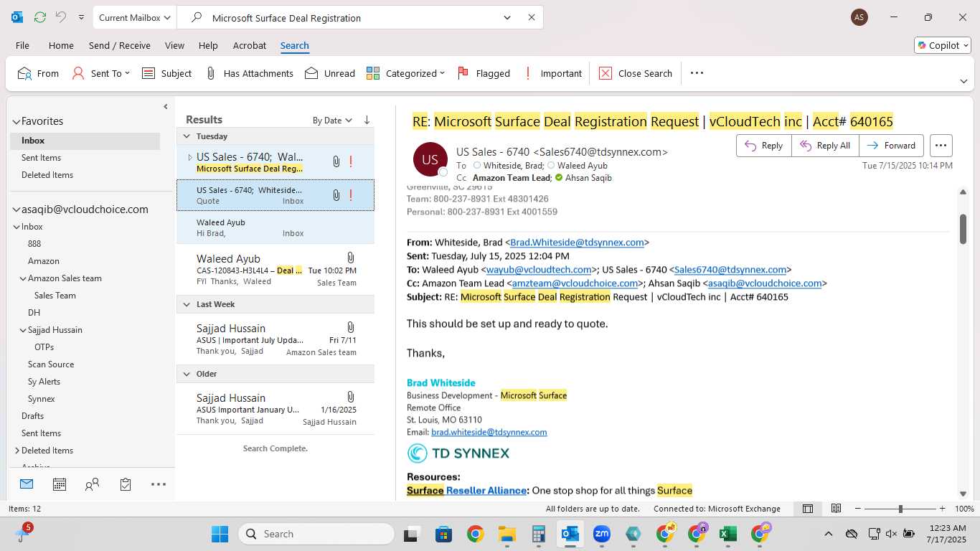Click inside the search query field
980x551 pixels.
tap(352, 17)
